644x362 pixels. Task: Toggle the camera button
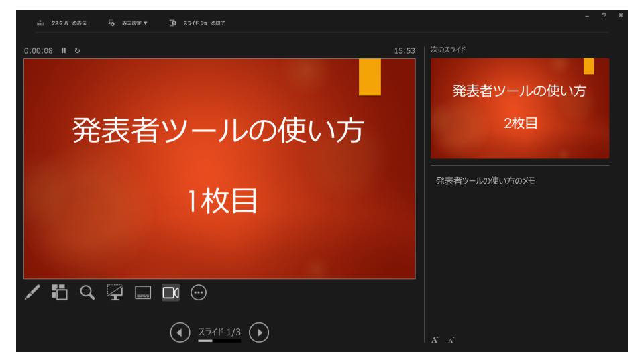pyautogui.click(x=171, y=293)
